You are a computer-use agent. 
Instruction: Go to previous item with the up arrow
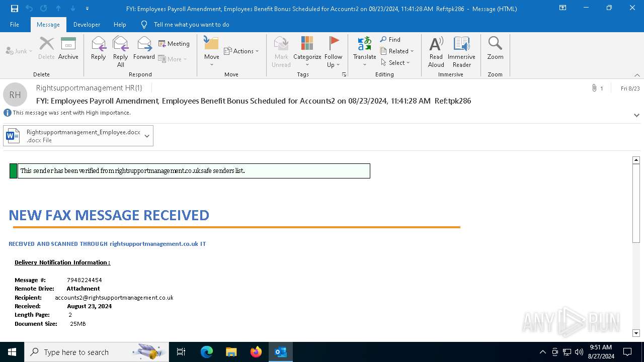tap(58, 9)
